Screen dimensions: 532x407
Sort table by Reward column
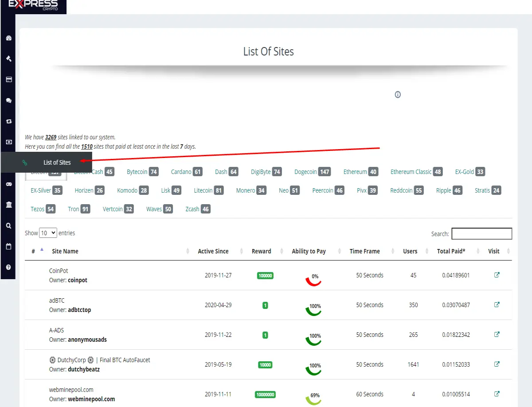click(262, 251)
